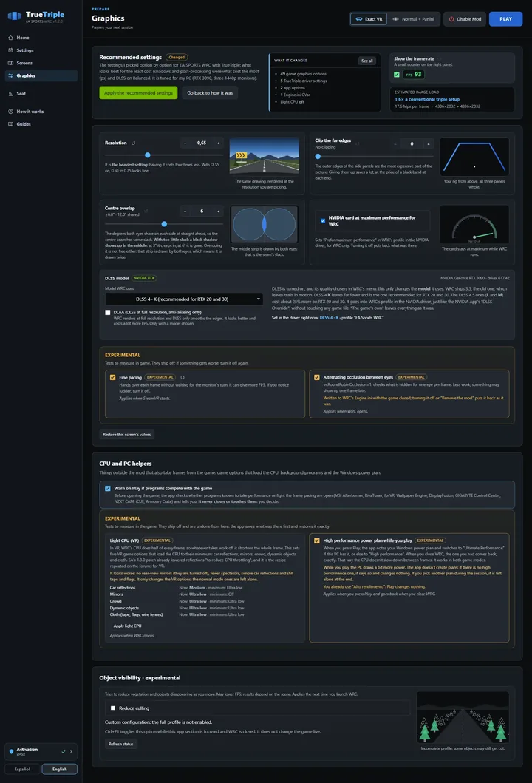Toggle Show the frame rate checkbox

pyautogui.click(x=397, y=75)
